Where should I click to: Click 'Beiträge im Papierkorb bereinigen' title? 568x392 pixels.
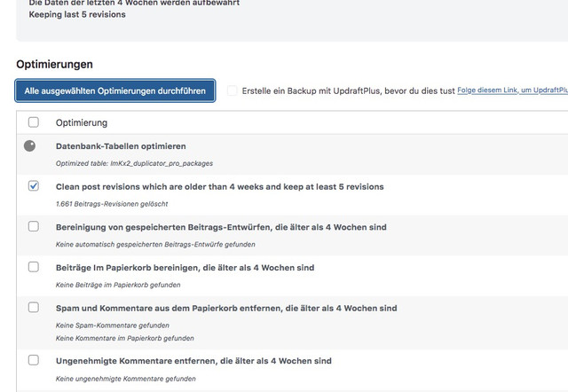(185, 268)
